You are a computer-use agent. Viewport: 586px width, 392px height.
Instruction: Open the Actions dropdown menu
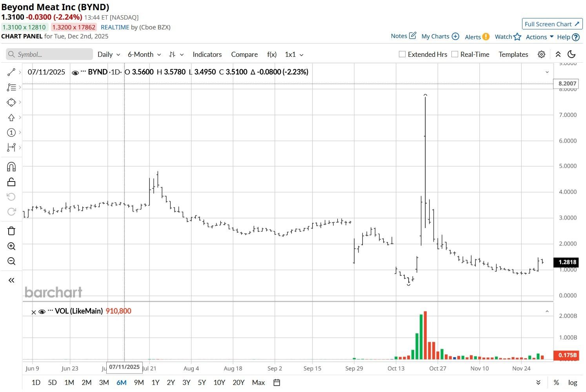[540, 37]
